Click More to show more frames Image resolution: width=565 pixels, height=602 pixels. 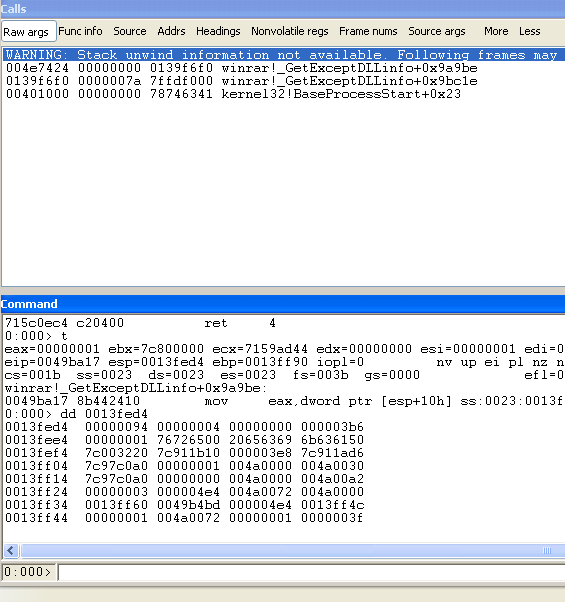coord(496,31)
